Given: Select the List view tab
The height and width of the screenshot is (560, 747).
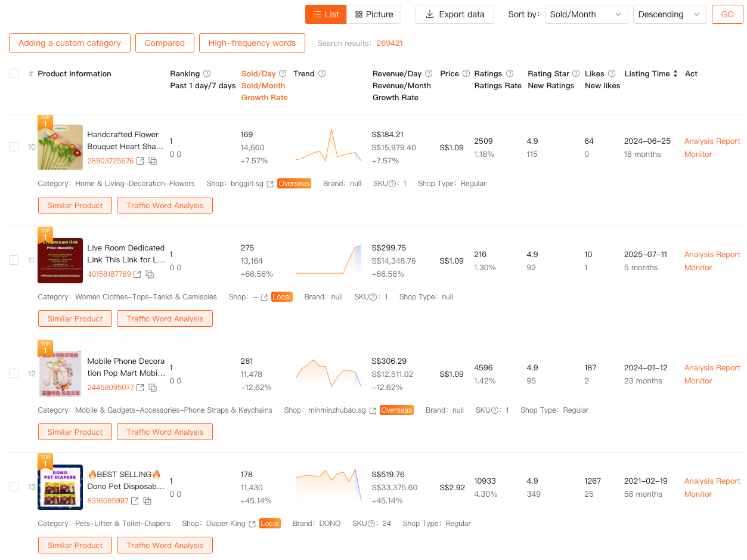Looking at the screenshot, I should [x=326, y=14].
